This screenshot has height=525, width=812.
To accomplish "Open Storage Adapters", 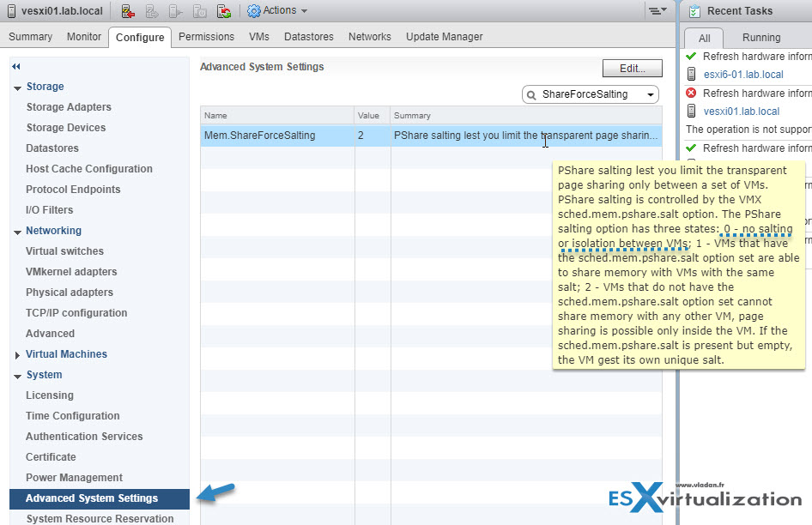I will 69,107.
